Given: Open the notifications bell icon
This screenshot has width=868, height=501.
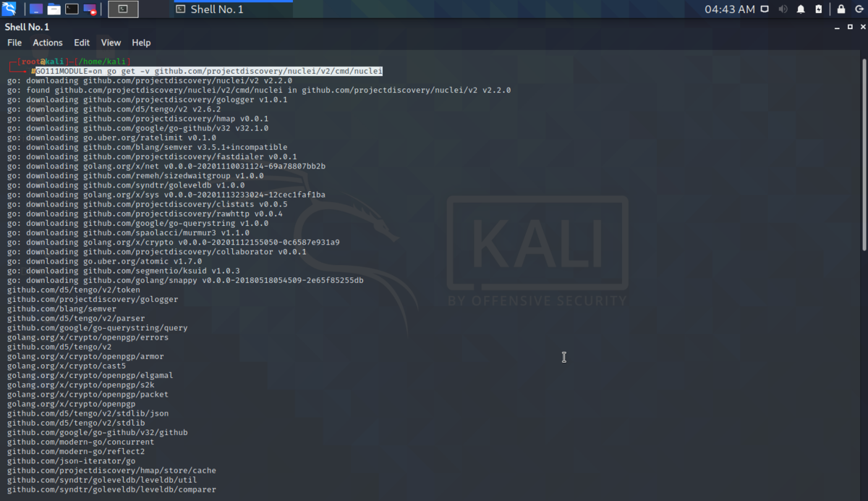Looking at the screenshot, I should [x=801, y=9].
